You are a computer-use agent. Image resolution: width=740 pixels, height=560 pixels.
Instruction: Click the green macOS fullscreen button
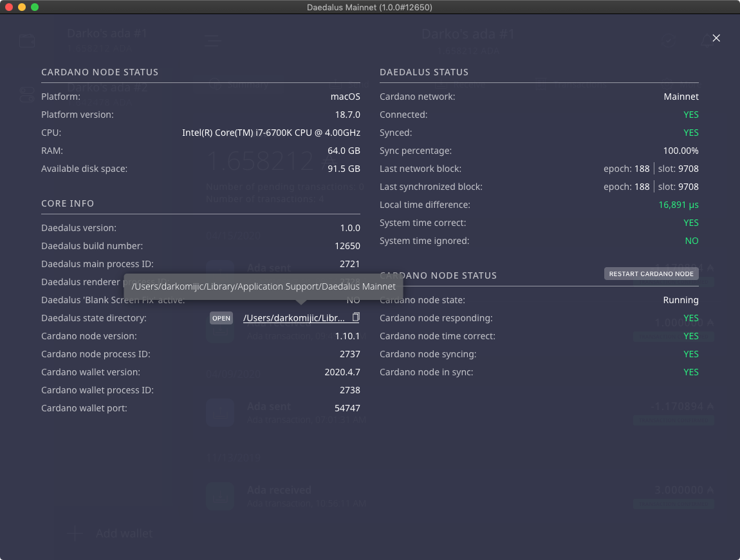pos(35,7)
